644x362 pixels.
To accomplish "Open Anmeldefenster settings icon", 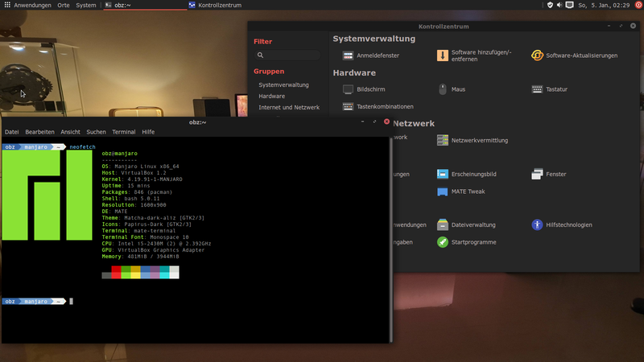I will 348,56.
